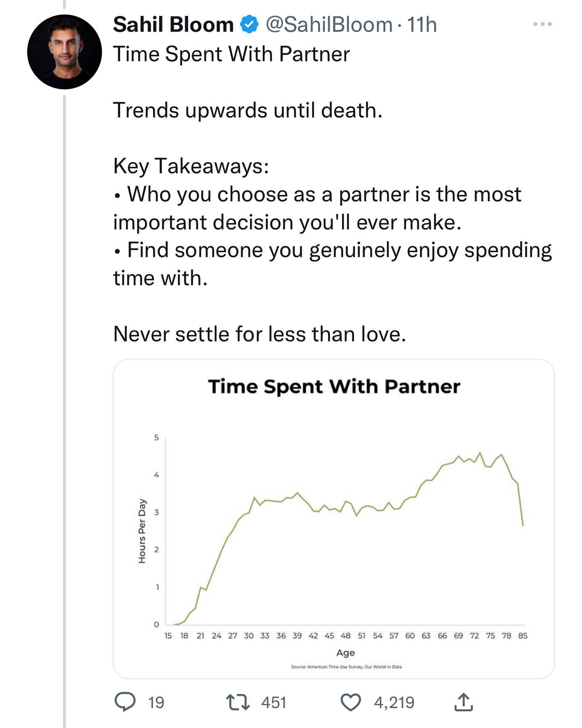Click the chart's source attribution text
This screenshot has height=728, width=582.
click(x=346, y=667)
